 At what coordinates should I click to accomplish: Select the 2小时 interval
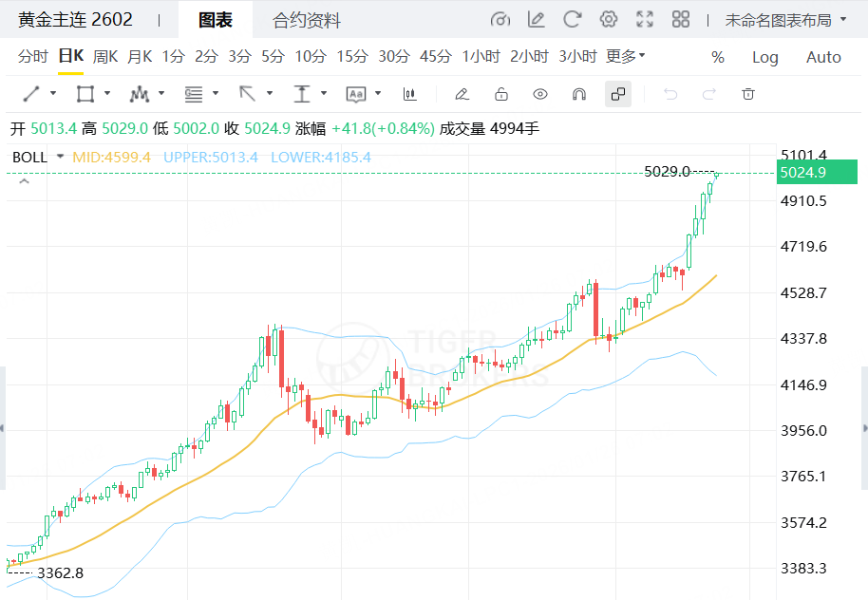(x=529, y=56)
